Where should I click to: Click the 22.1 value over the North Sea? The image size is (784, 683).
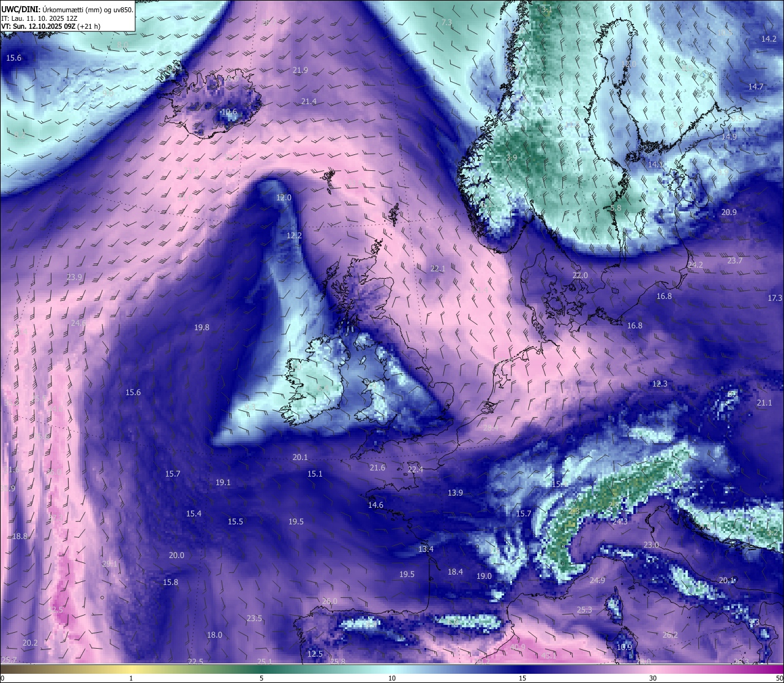coord(438,269)
